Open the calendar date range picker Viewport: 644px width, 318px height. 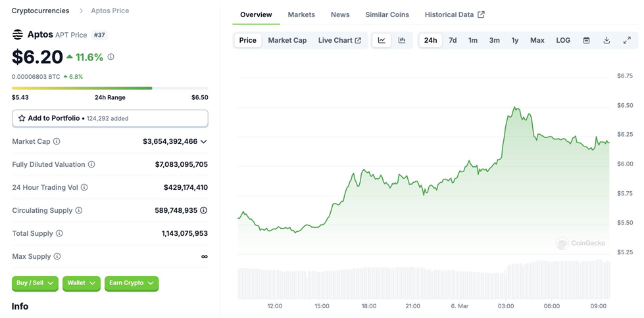pyautogui.click(x=587, y=40)
